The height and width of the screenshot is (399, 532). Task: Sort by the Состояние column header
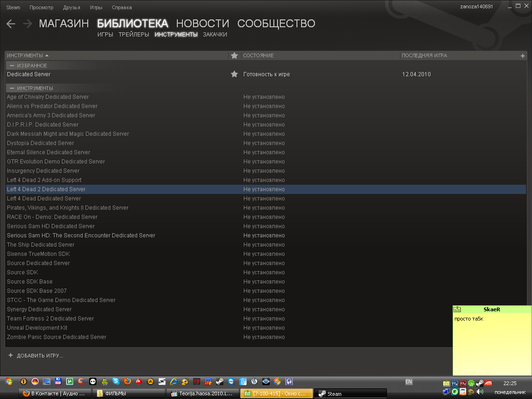(x=258, y=55)
